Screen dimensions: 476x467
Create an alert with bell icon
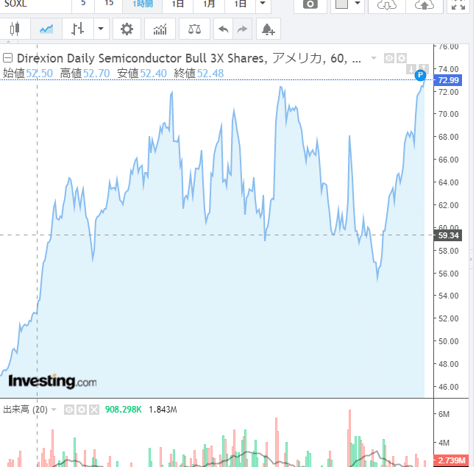click(x=269, y=29)
